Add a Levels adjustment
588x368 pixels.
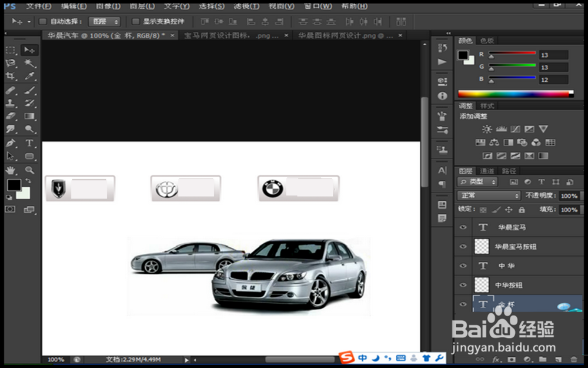[x=502, y=129]
